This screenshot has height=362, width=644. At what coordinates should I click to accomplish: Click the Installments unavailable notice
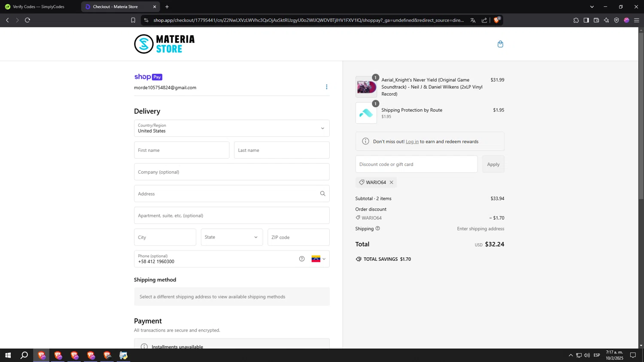point(232,344)
